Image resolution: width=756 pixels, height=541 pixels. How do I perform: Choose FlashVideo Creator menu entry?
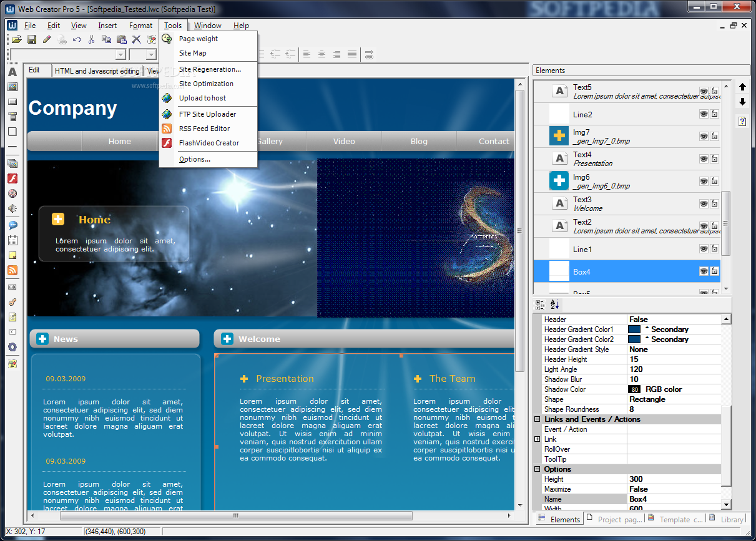point(208,143)
